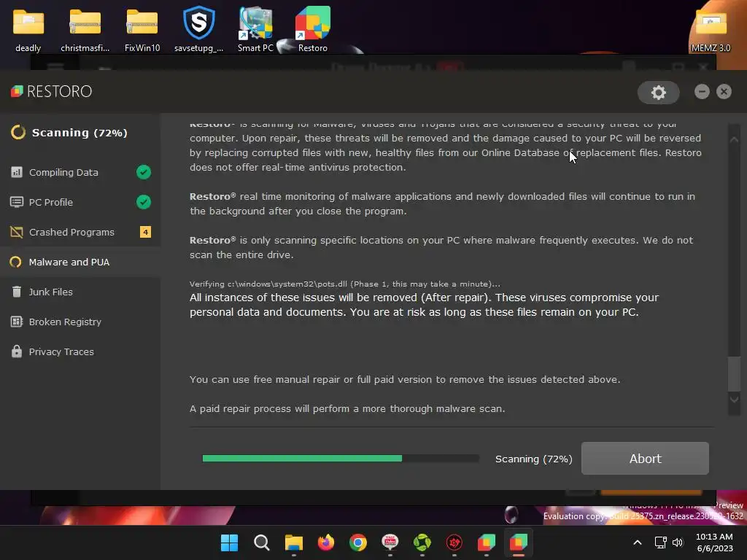Open the MEMZ 3.0 desktop folder
The width and height of the screenshot is (747, 560).
click(711, 30)
